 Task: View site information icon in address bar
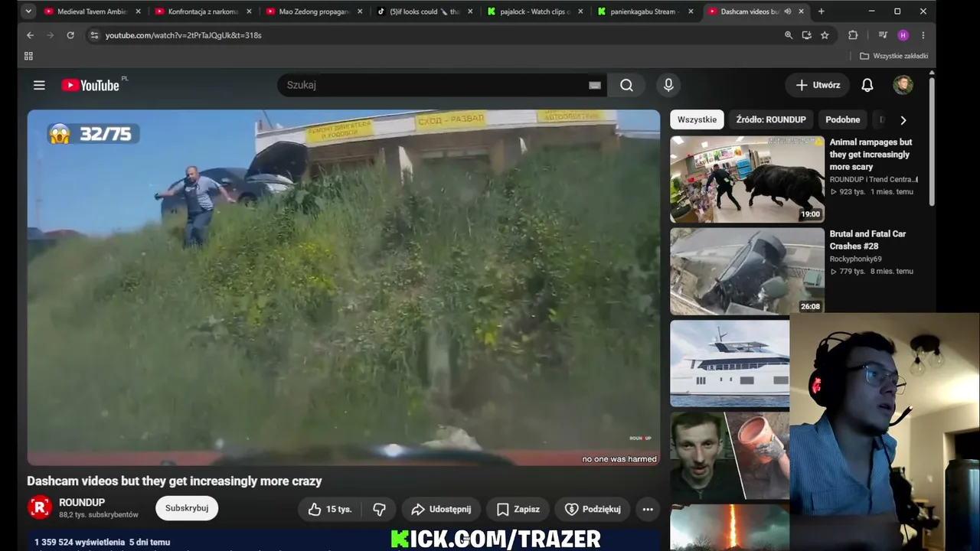point(93,35)
